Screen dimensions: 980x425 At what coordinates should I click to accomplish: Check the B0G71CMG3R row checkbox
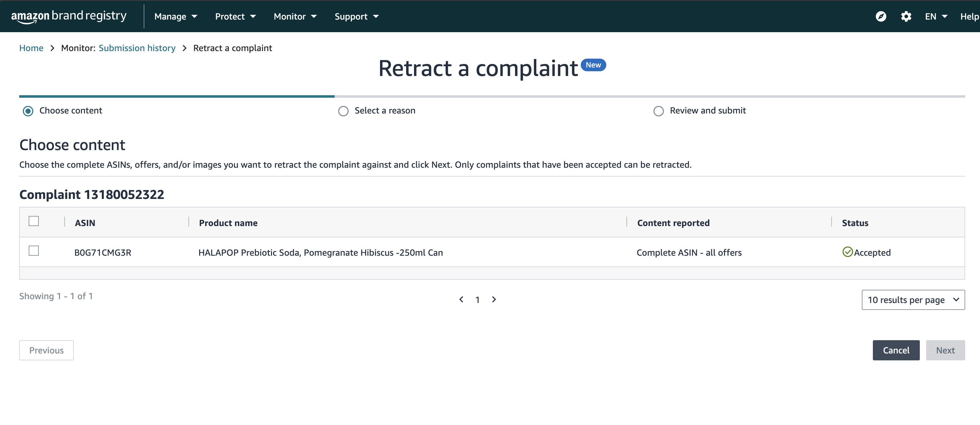pyautogui.click(x=34, y=251)
